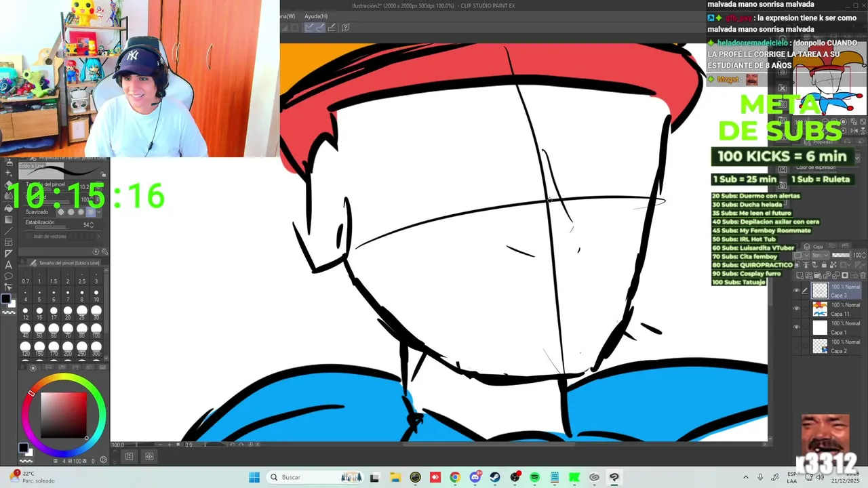
Task: Select the Frame border tool
Action: click(x=9, y=242)
